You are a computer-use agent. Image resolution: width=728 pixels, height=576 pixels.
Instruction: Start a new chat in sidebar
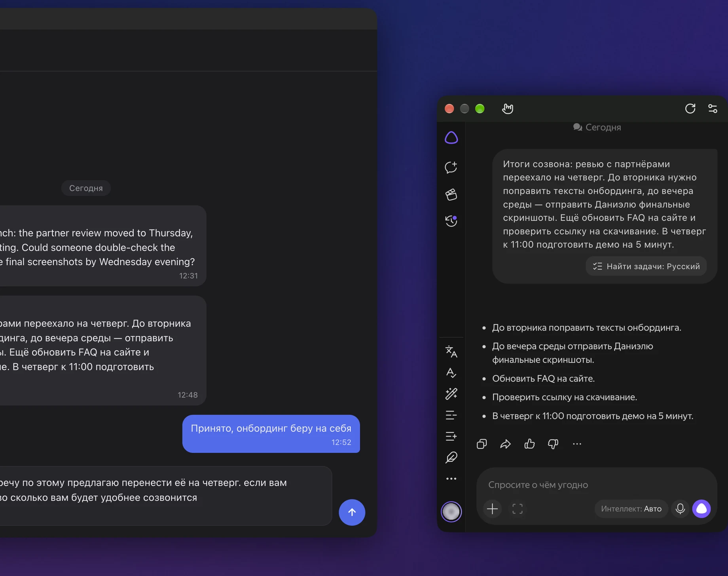(x=451, y=167)
